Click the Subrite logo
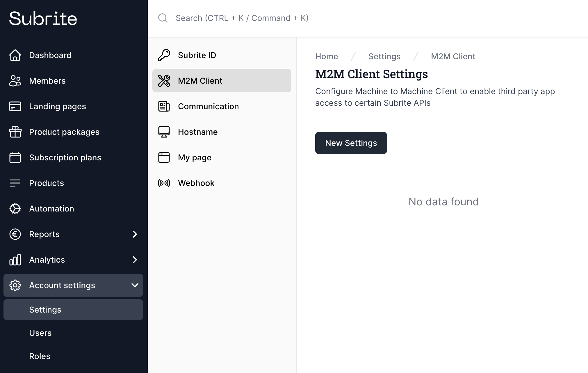The image size is (588, 373). pyautogui.click(x=43, y=18)
